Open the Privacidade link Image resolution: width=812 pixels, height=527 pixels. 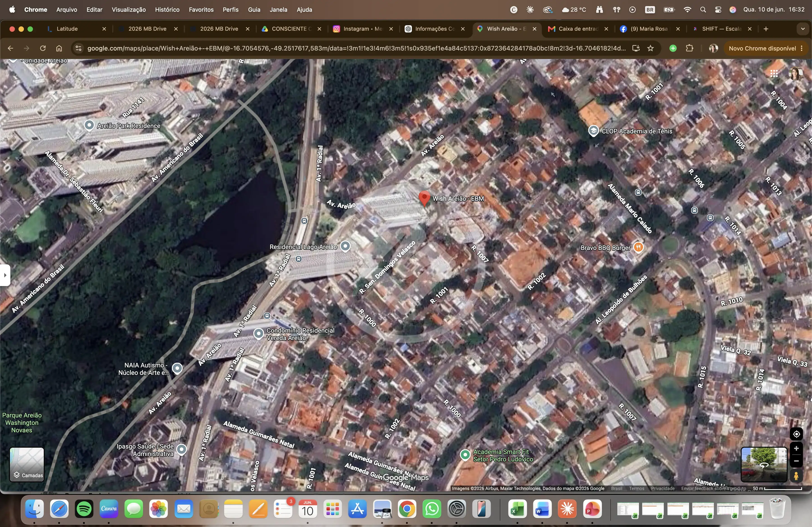tap(663, 488)
